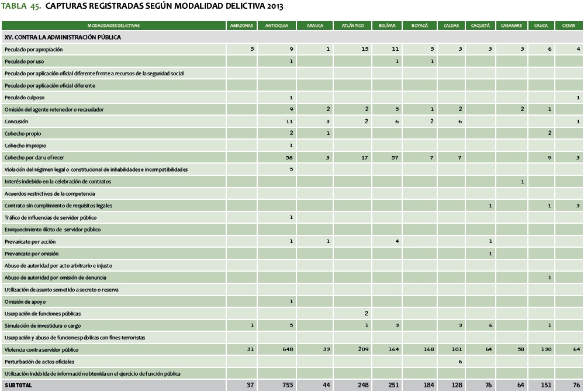
Task: Click the Atlántico subtotal value 248
Action: (x=362, y=386)
